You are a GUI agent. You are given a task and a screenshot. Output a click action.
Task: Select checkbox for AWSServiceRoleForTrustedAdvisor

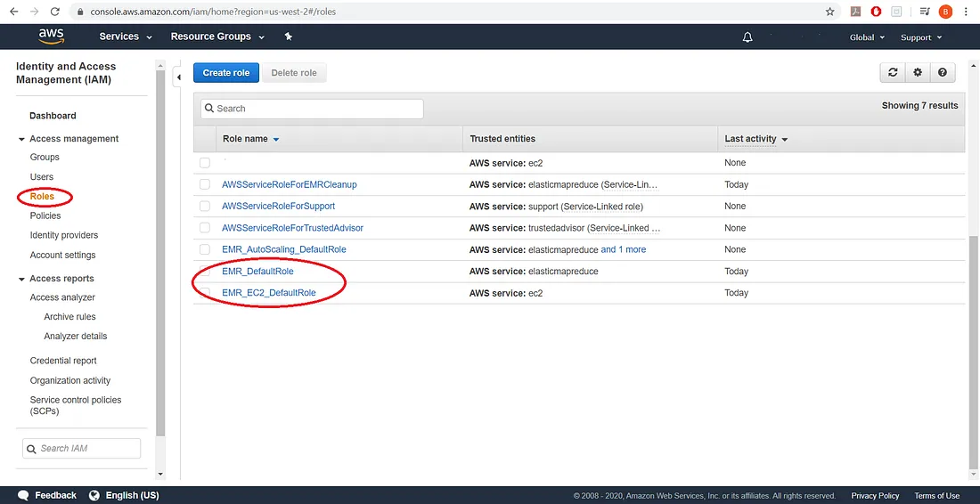point(204,228)
